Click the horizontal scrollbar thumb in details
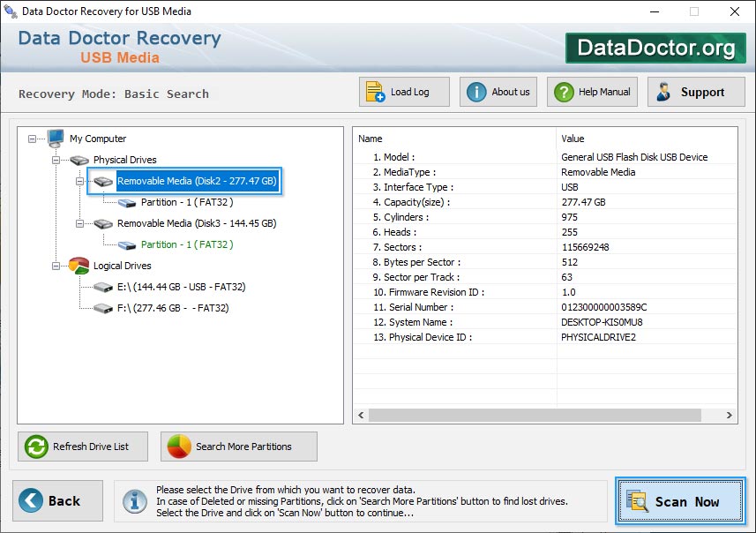756x533 pixels. (x=535, y=415)
